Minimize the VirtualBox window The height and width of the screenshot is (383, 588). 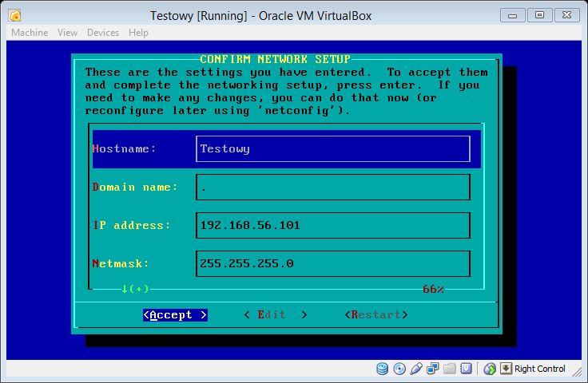click(x=513, y=16)
